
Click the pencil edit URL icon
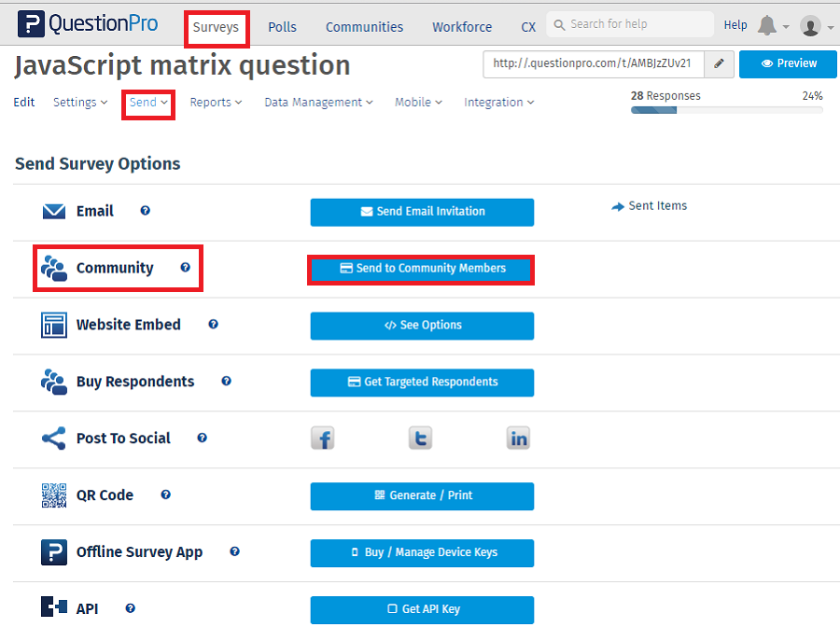[719, 63]
